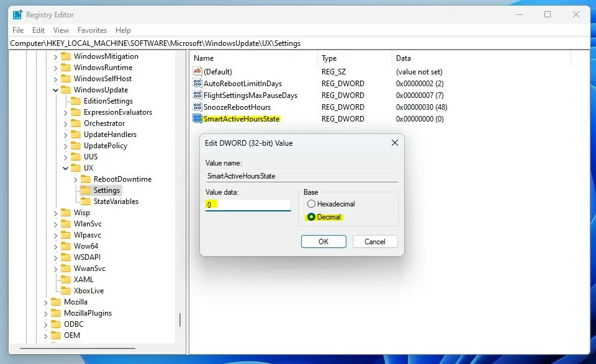Click the Mozilla folder icon
The height and width of the screenshot is (364, 596).
56,302
